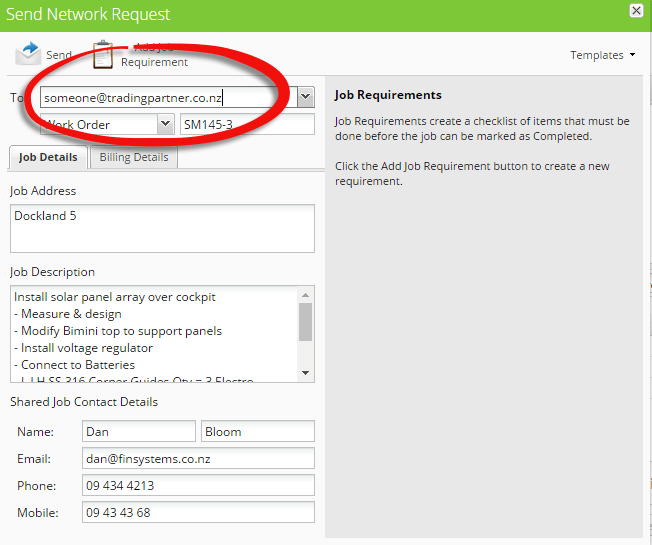The width and height of the screenshot is (652, 545).
Task: Click the Mobile number field
Action: tap(198, 512)
